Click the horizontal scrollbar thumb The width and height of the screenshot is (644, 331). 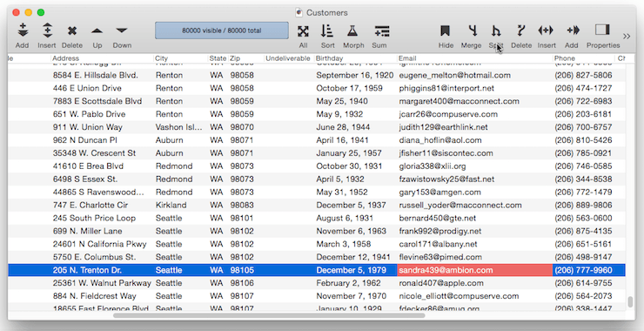[x=269, y=316]
